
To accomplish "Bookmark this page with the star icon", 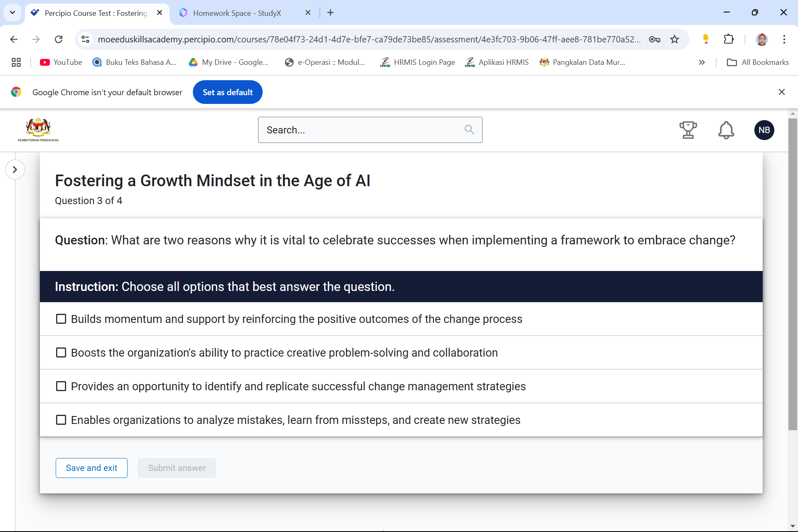I will click(675, 39).
